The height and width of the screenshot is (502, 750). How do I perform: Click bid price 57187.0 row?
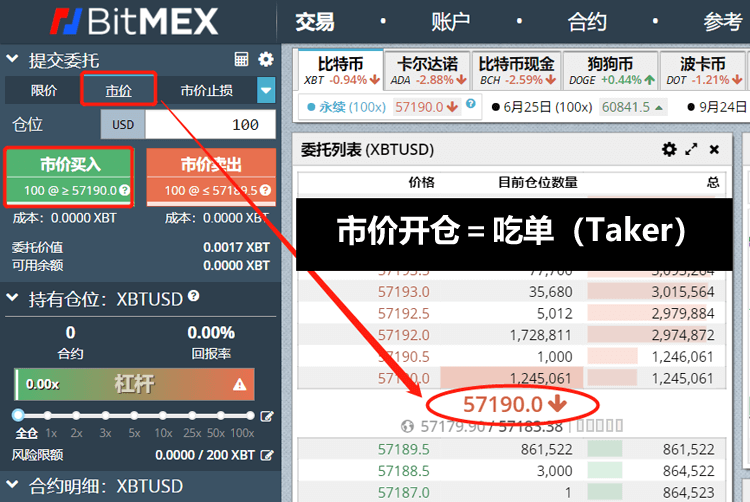tap(512, 492)
